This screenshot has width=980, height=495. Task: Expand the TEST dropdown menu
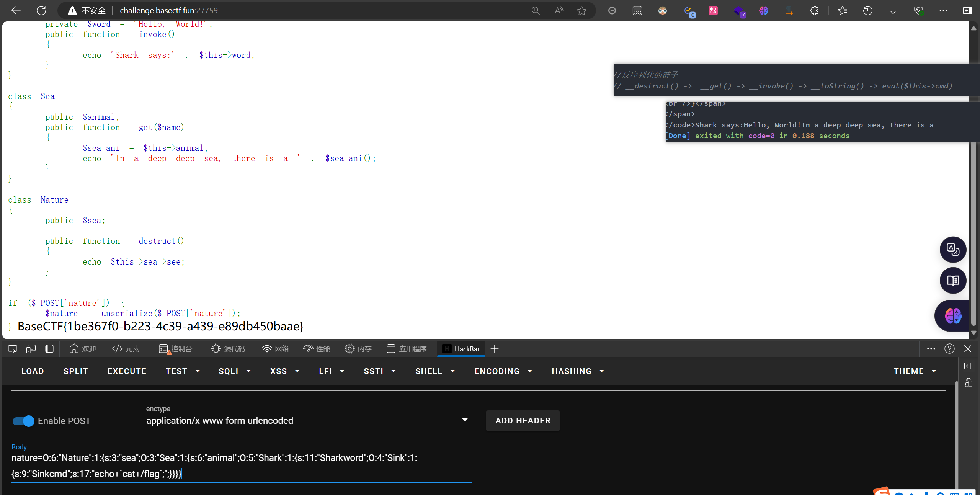183,371
